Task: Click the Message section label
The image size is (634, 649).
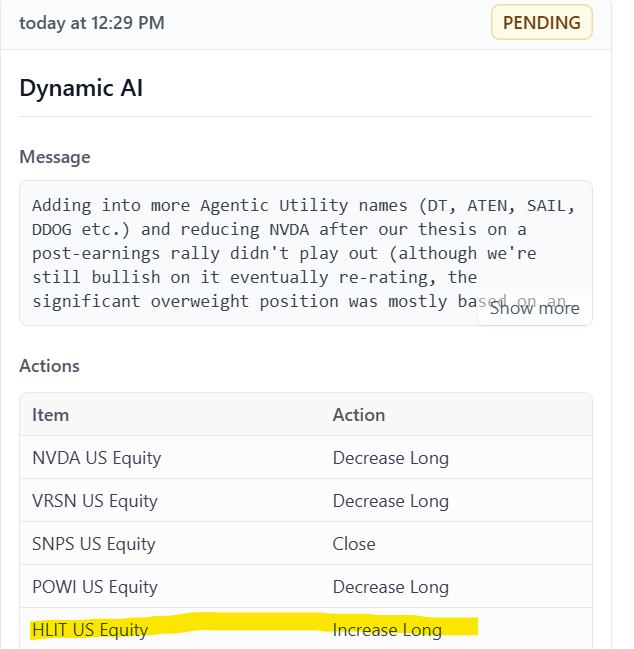Action: coord(55,157)
